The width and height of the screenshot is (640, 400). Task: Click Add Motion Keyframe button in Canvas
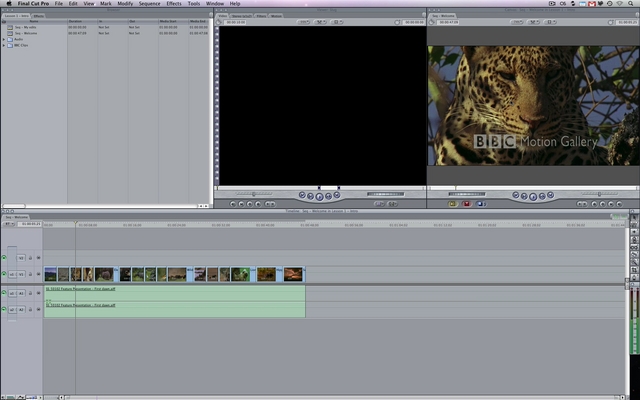[x=603, y=204]
